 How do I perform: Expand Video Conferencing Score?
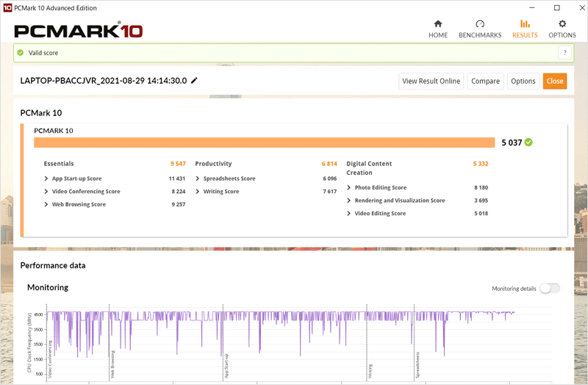coord(47,192)
